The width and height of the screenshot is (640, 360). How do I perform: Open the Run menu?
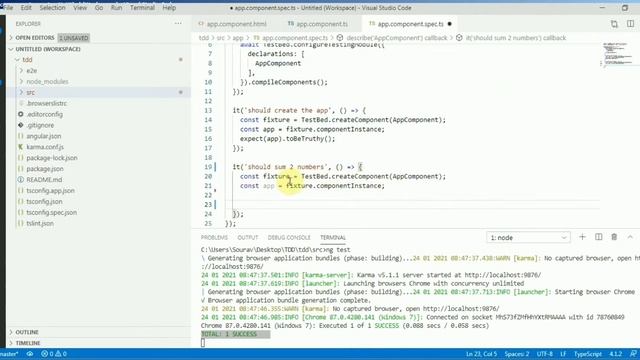point(116,8)
